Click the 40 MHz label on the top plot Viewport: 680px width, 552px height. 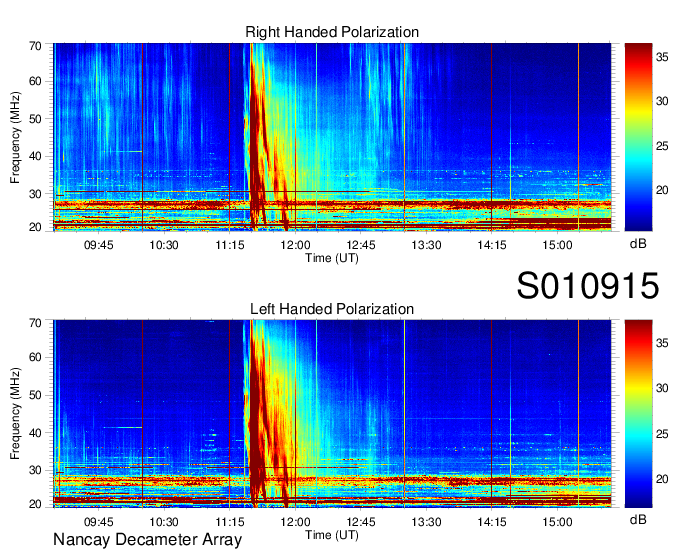tap(35, 157)
